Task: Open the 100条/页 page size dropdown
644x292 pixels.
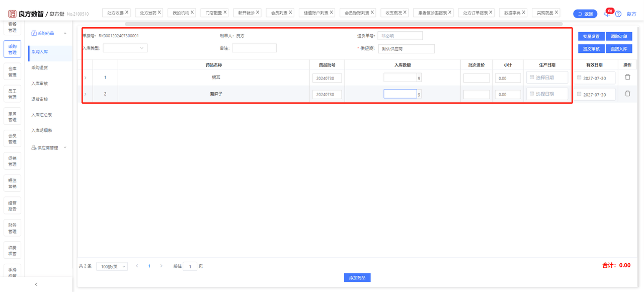Action: [112, 266]
